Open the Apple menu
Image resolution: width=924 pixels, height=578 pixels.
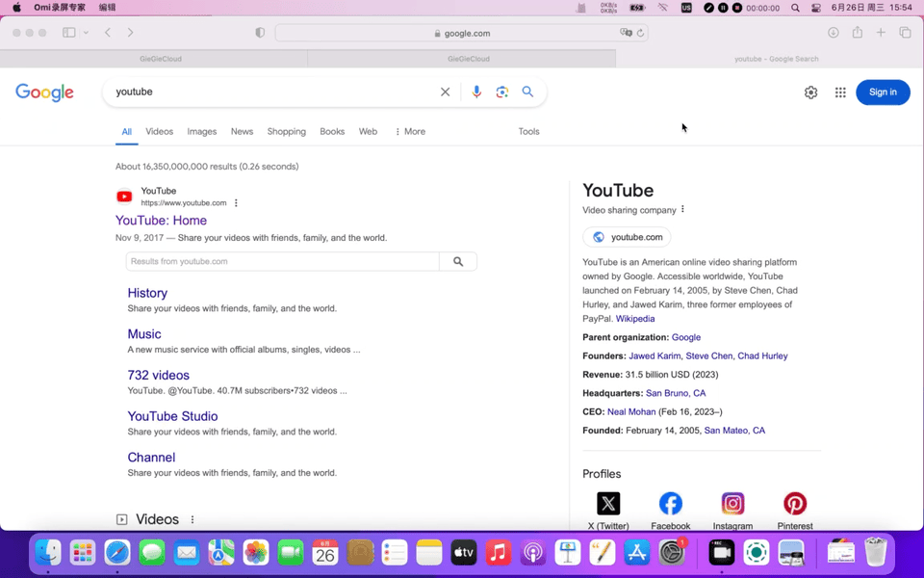tap(16, 8)
